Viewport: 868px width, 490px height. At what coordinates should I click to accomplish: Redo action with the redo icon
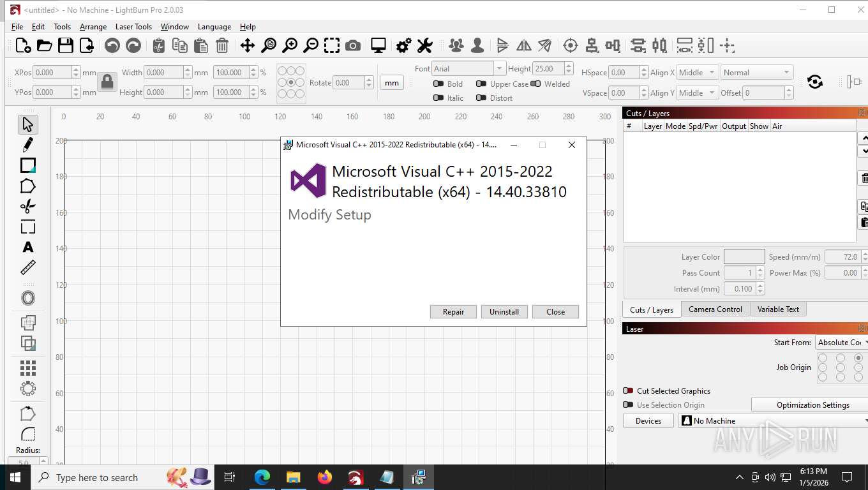[x=133, y=45]
